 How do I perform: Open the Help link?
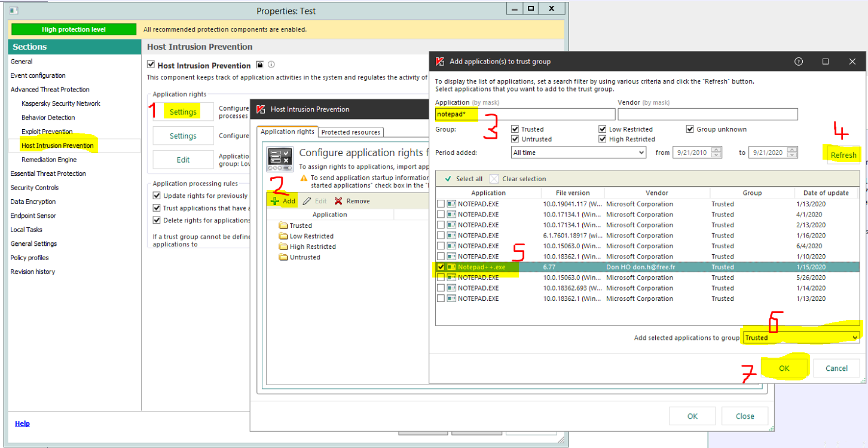click(22, 423)
